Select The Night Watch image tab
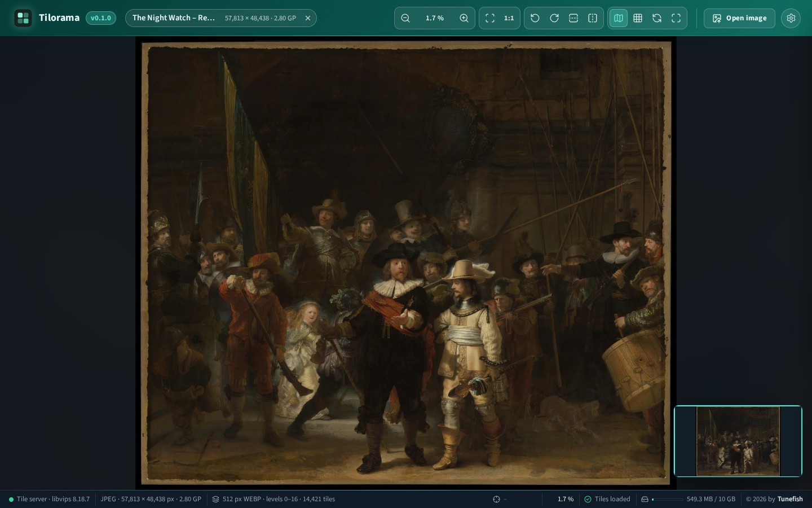812x508 pixels. point(220,18)
